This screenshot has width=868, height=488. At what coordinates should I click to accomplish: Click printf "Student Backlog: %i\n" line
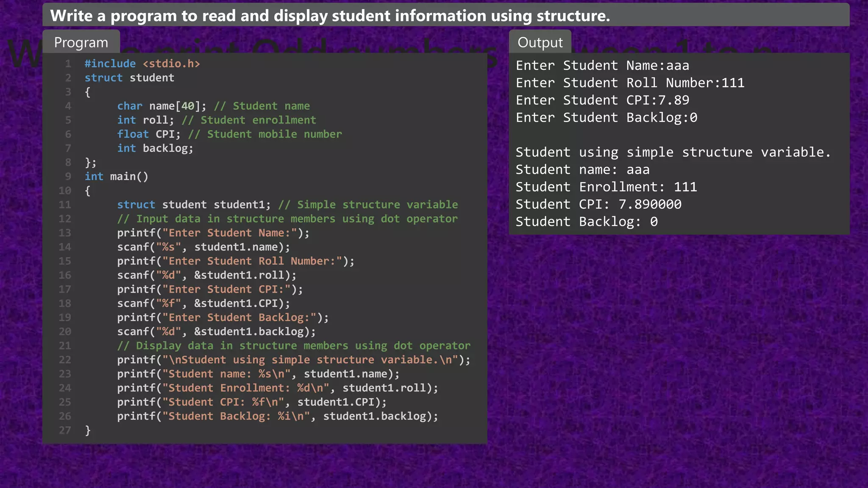(x=278, y=416)
